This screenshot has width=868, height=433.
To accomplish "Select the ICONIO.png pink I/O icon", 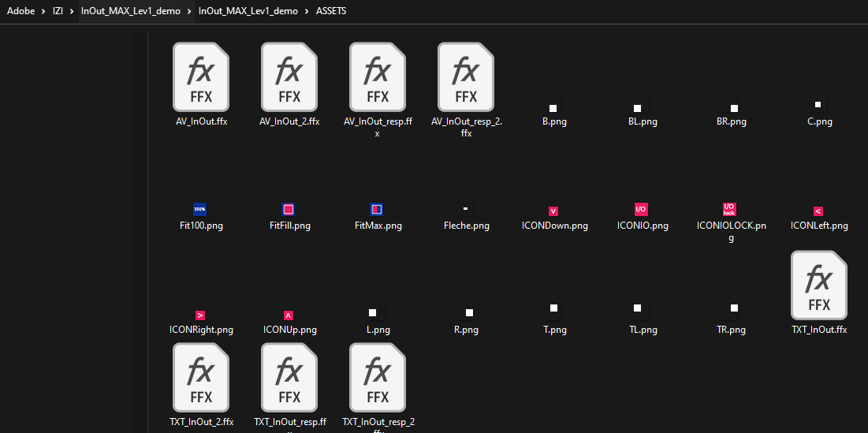I will click(641, 209).
